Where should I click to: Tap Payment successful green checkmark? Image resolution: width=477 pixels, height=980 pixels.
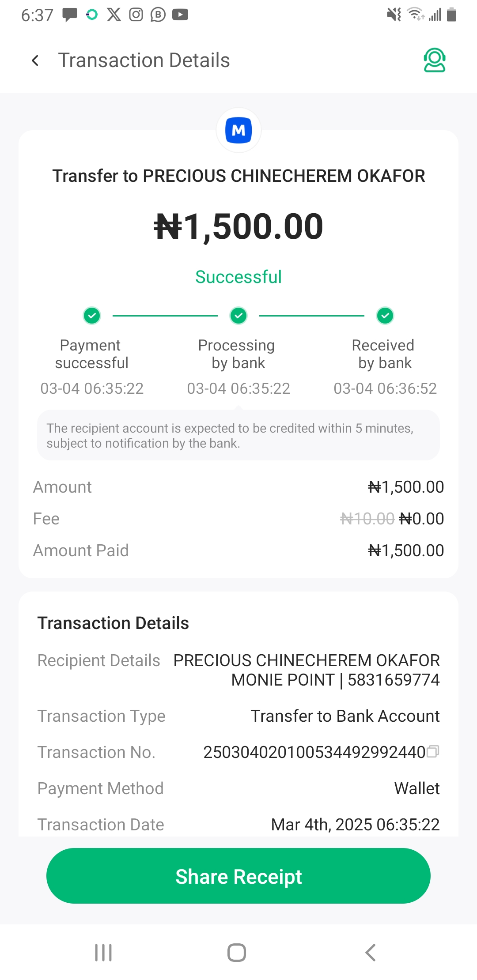coord(92,316)
